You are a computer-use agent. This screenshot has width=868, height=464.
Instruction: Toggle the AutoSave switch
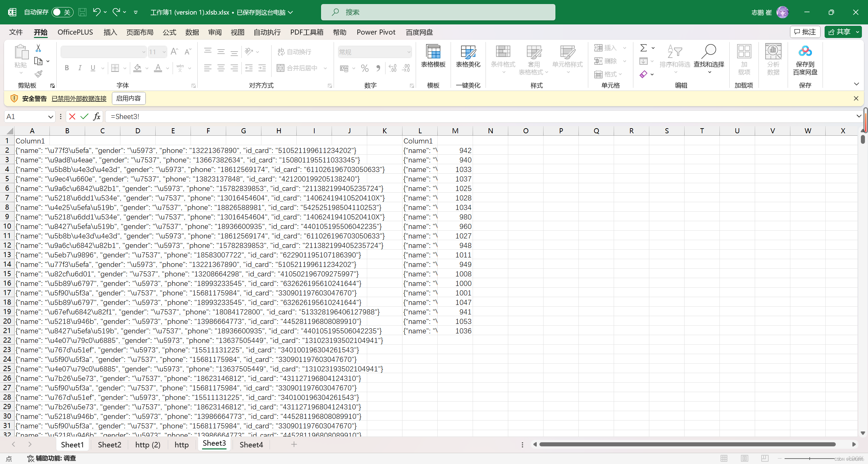[x=62, y=12]
